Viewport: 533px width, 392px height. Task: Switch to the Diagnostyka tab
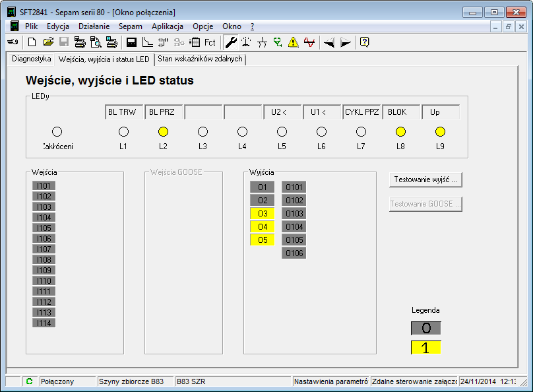31,59
